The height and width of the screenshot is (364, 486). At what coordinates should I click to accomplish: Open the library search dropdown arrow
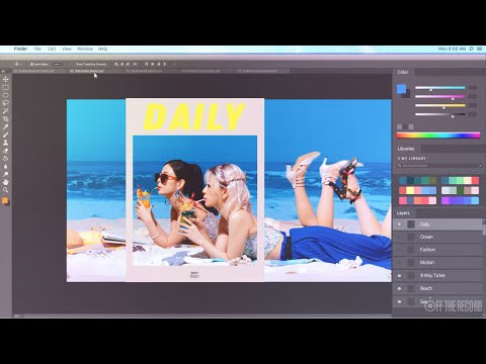pyautogui.click(x=480, y=166)
